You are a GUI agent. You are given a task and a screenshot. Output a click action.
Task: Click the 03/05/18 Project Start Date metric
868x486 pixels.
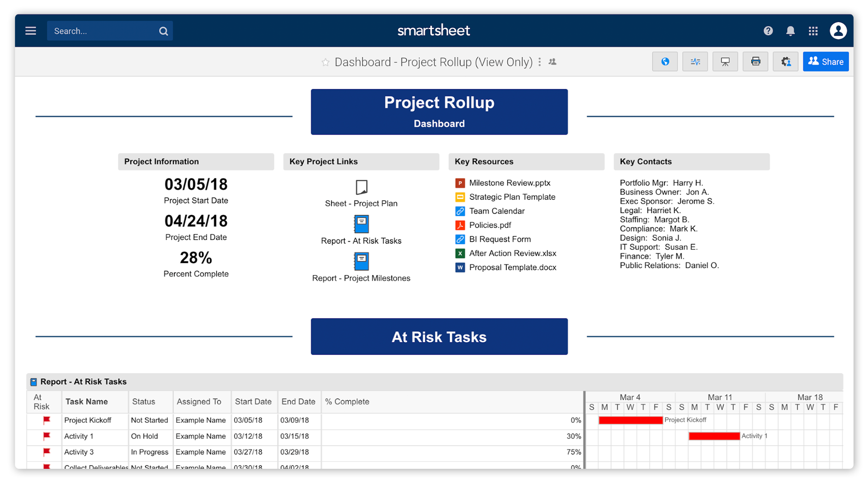click(196, 184)
